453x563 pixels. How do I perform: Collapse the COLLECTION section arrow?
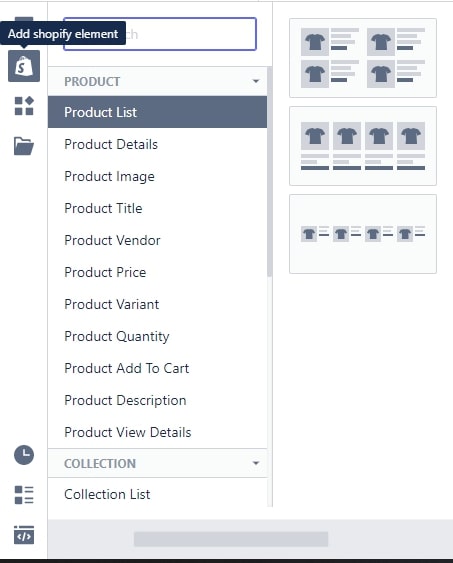point(256,463)
